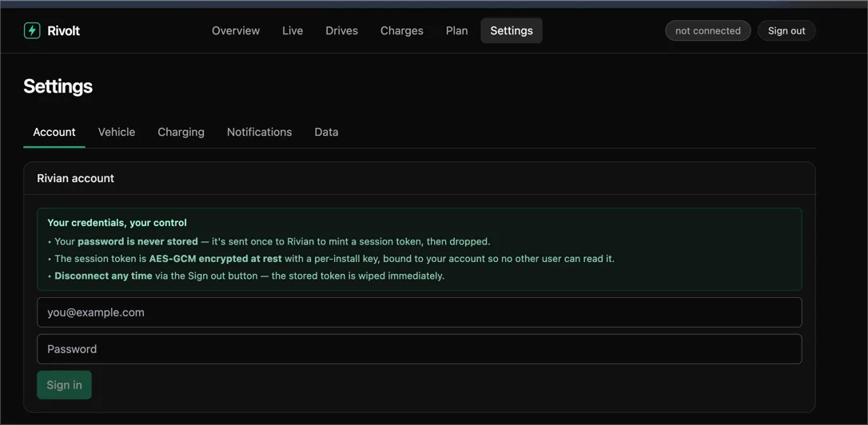Click the not connected status pill
This screenshot has width=868, height=425.
[708, 31]
